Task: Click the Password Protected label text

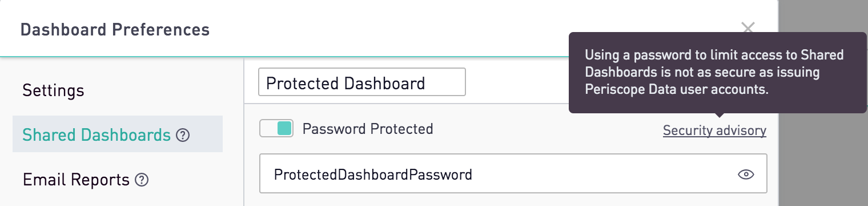Action: (x=368, y=129)
